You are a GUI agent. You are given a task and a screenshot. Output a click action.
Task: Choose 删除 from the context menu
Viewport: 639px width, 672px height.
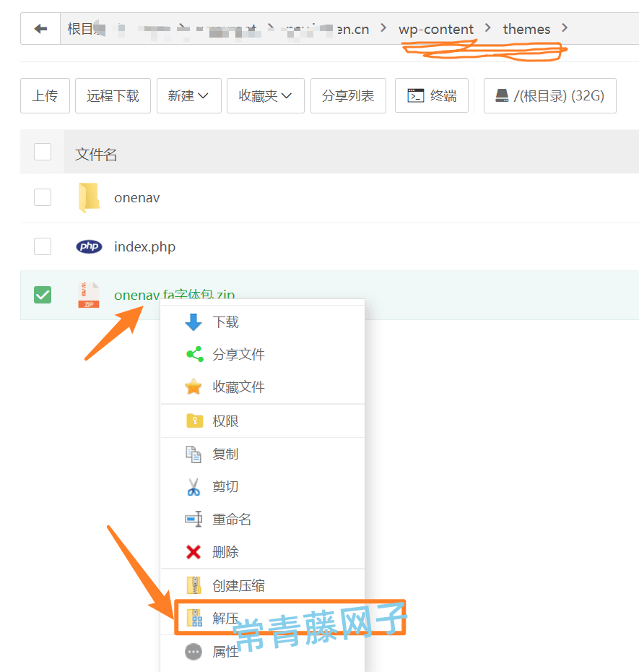pos(263,551)
